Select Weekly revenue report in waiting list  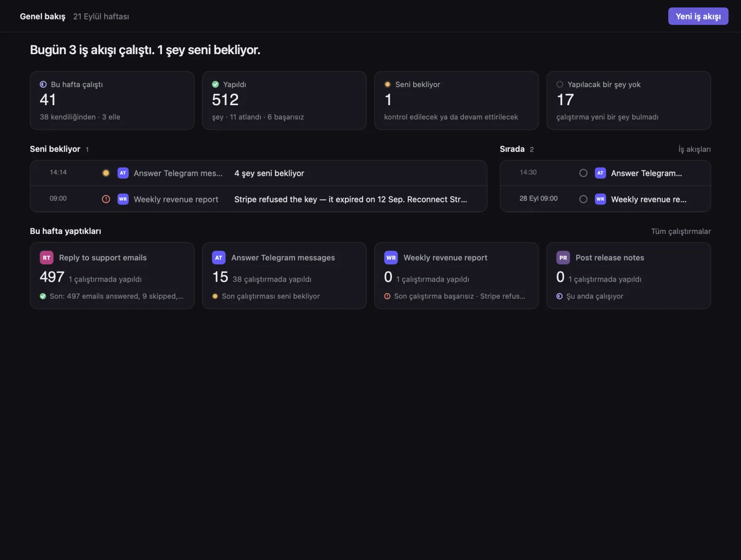click(176, 199)
